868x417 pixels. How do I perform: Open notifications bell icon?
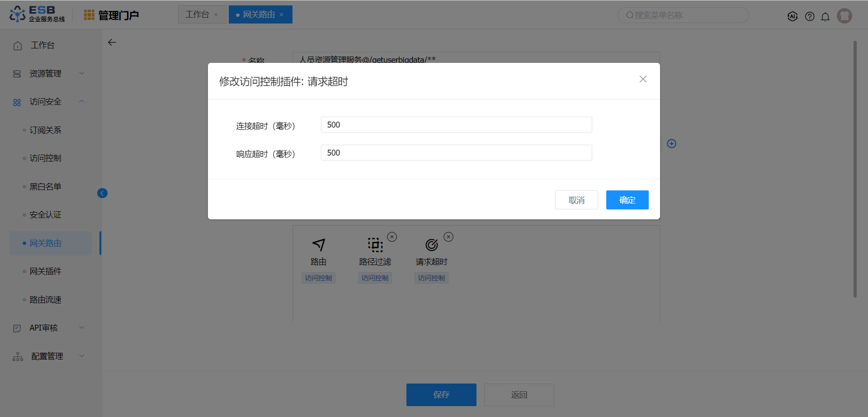point(826,17)
